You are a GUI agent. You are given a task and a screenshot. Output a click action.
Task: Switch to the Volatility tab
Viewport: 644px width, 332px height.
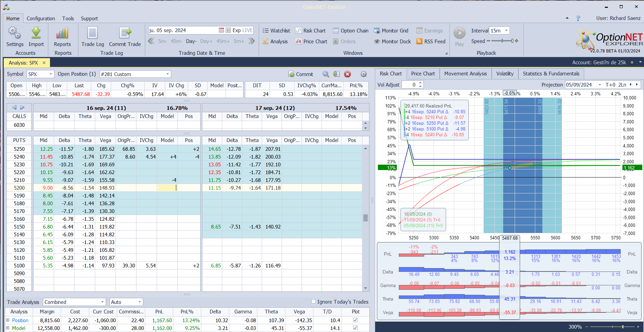505,74
